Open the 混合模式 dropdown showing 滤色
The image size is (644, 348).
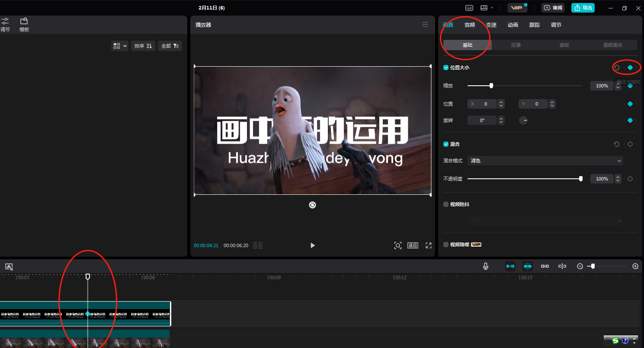click(545, 161)
